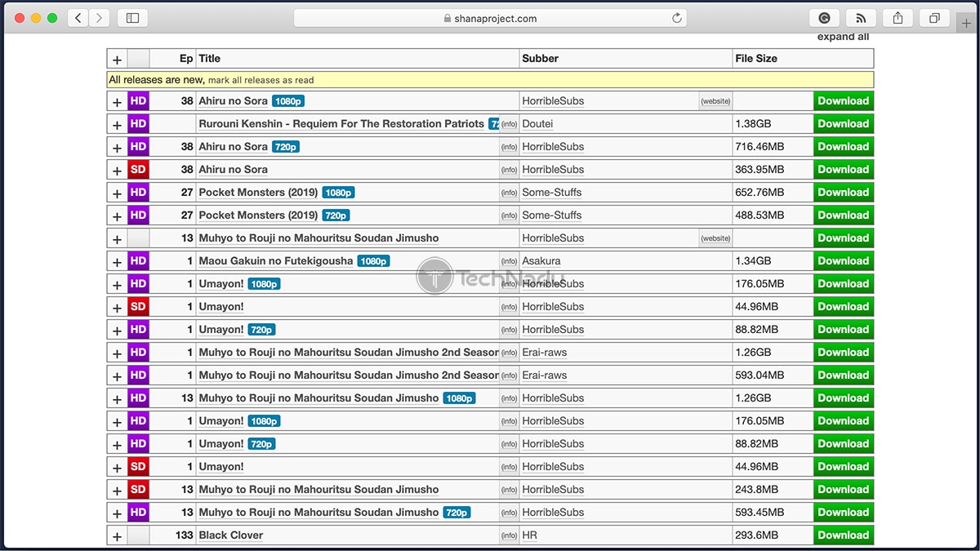The height and width of the screenshot is (551, 980).
Task: Expand the Maou Gakuin no Futekigousha row
Action: point(117,261)
